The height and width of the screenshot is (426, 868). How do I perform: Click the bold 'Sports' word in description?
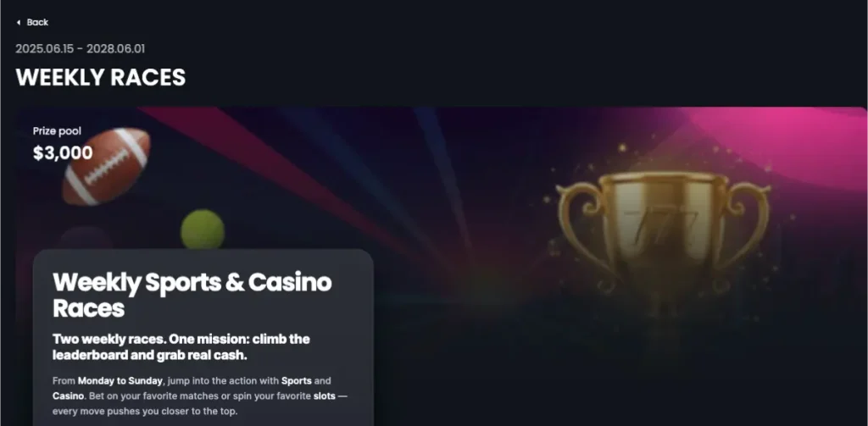pyautogui.click(x=296, y=380)
